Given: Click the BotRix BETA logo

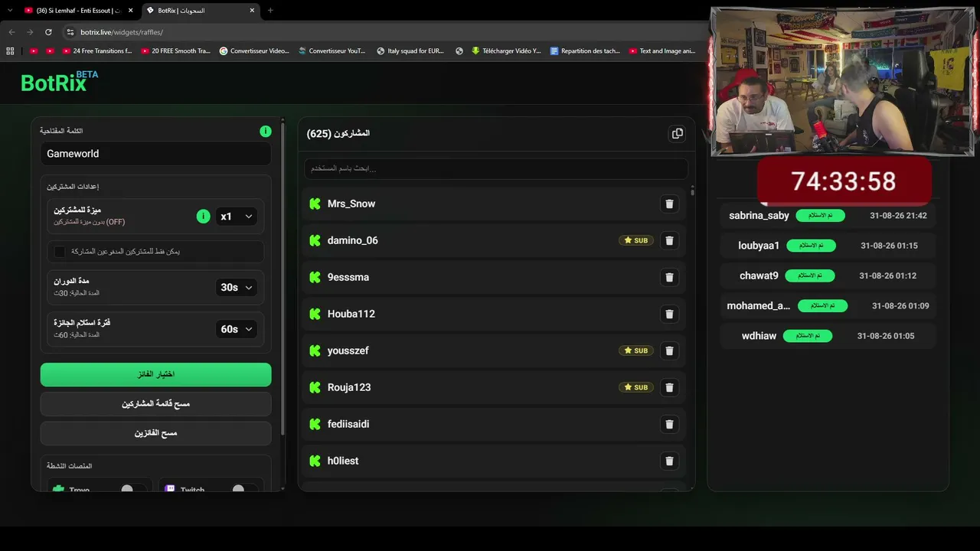Looking at the screenshot, I should pyautogui.click(x=60, y=82).
